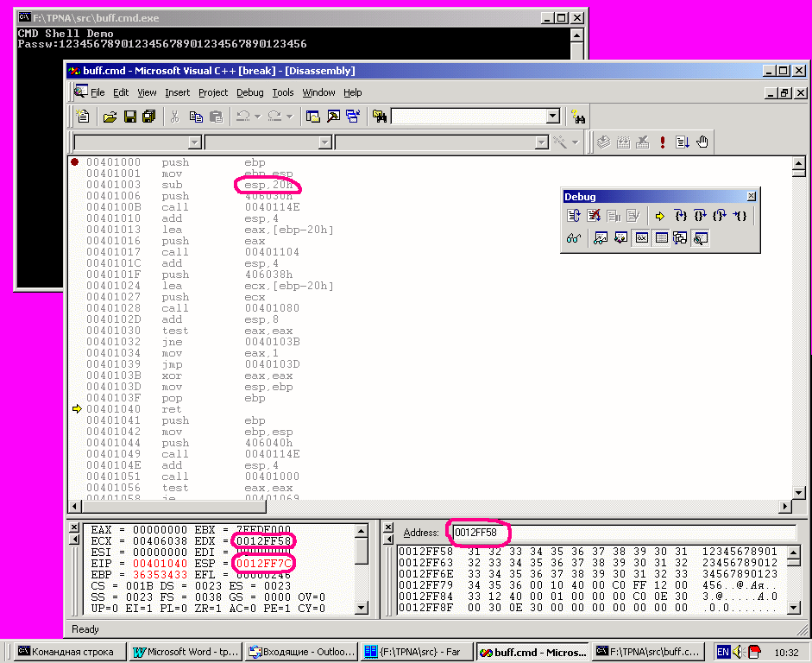Open QuickWatch glasses icon
The width and height of the screenshot is (812, 663).
(x=574, y=238)
